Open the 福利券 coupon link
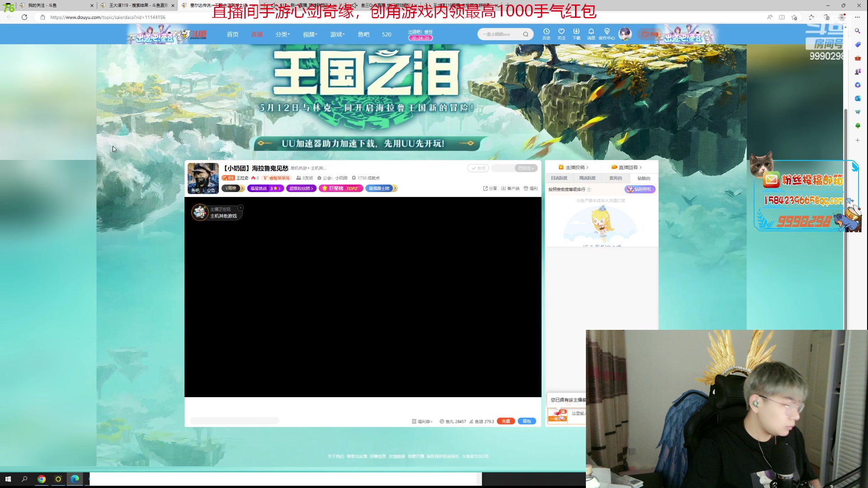This screenshot has height=488, width=868. (422, 422)
